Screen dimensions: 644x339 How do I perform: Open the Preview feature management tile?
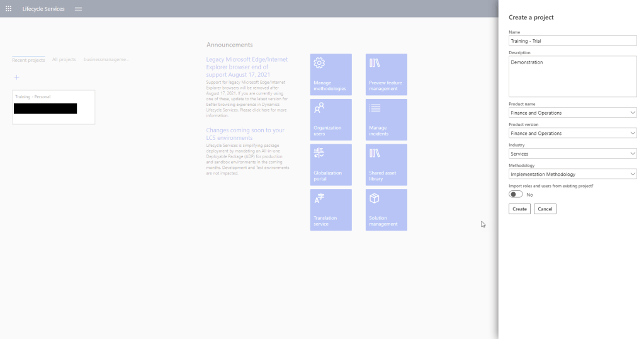(386, 74)
